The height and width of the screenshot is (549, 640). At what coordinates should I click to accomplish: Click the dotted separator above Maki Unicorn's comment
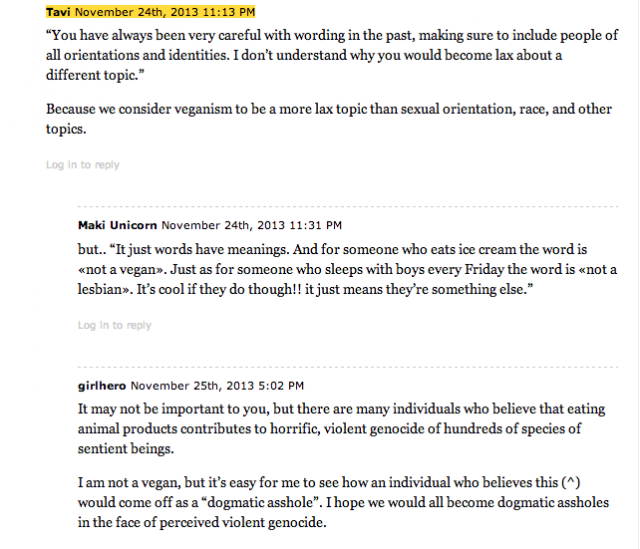(348, 207)
